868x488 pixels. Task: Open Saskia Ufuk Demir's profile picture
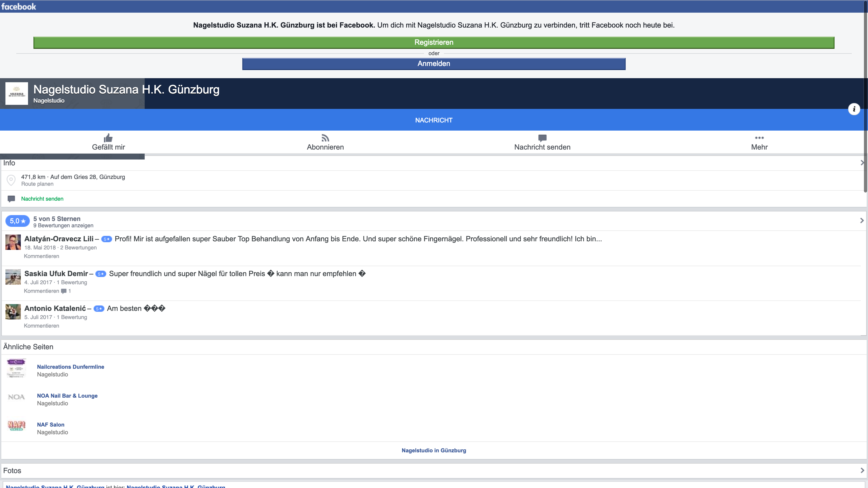[13, 277]
